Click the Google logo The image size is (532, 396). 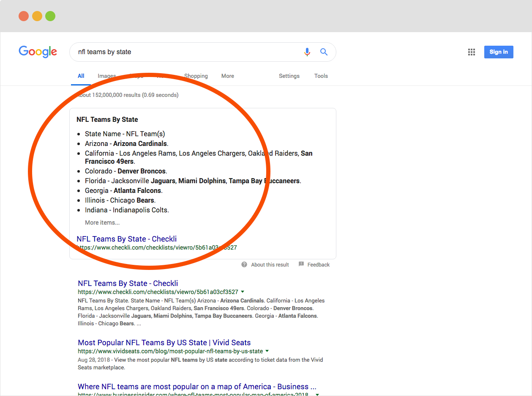(x=38, y=52)
